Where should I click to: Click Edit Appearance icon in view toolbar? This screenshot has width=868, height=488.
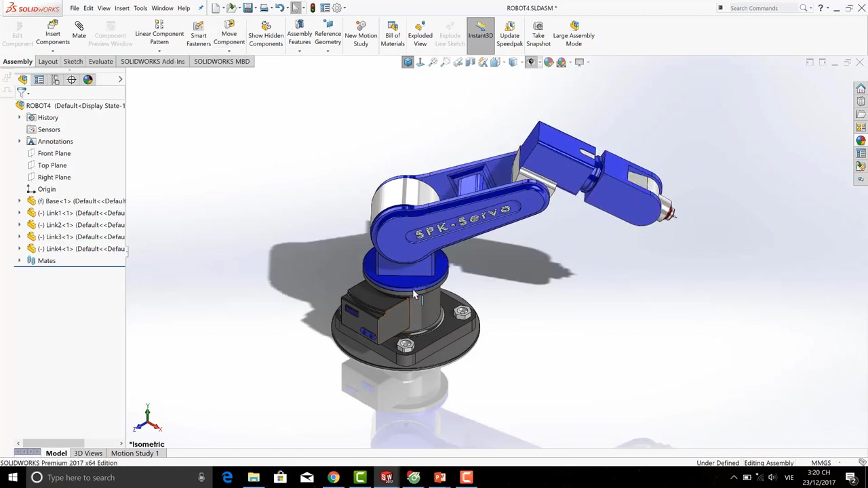pos(549,62)
